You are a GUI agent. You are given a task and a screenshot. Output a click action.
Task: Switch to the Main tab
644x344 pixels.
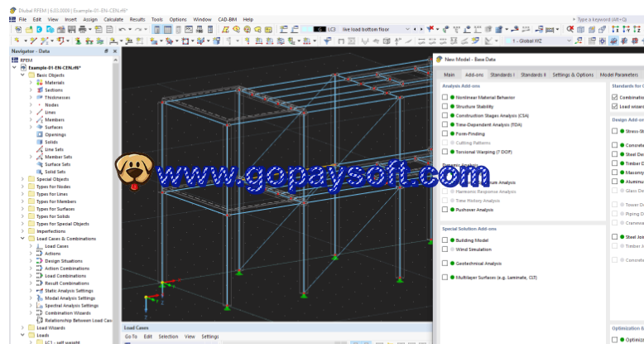click(x=449, y=75)
